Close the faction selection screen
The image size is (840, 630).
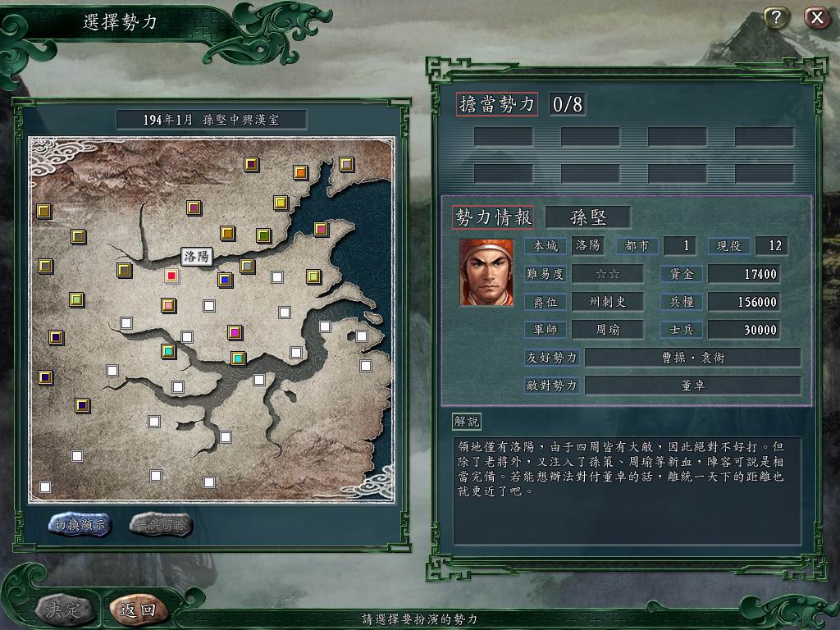817,18
